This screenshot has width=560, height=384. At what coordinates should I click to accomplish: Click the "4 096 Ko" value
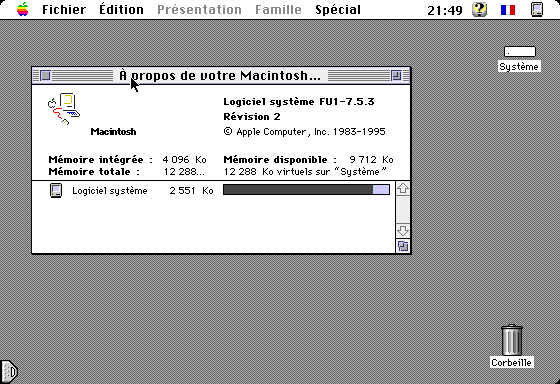coord(184,160)
